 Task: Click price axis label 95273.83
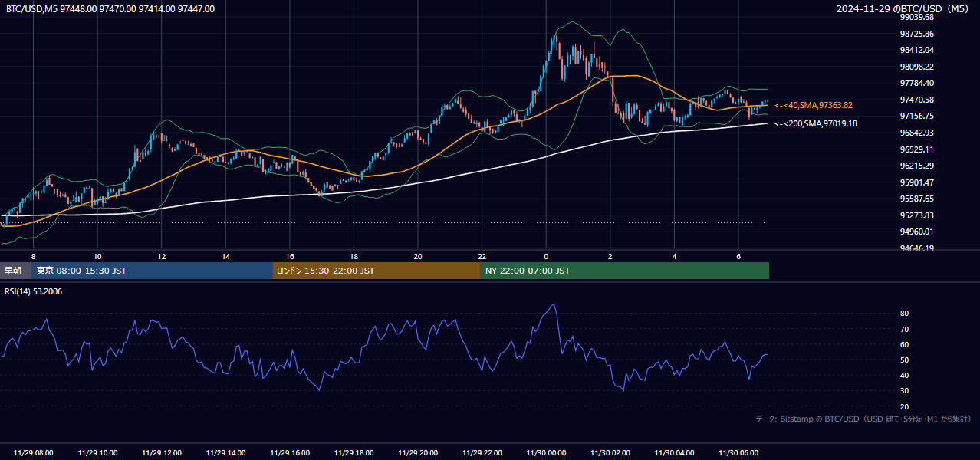(917, 215)
